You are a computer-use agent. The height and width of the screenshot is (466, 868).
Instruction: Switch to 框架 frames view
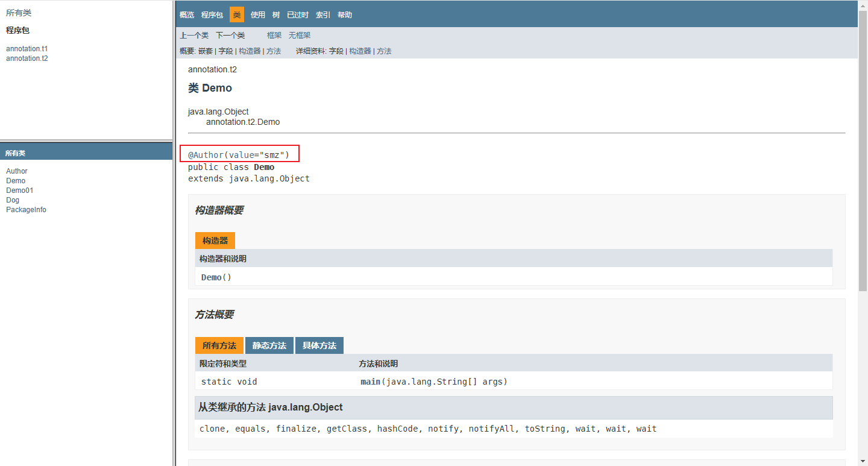[x=274, y=36]
